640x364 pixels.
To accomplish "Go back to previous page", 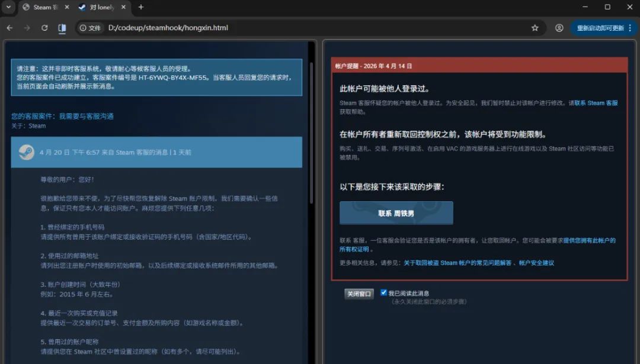I will 10,28.
